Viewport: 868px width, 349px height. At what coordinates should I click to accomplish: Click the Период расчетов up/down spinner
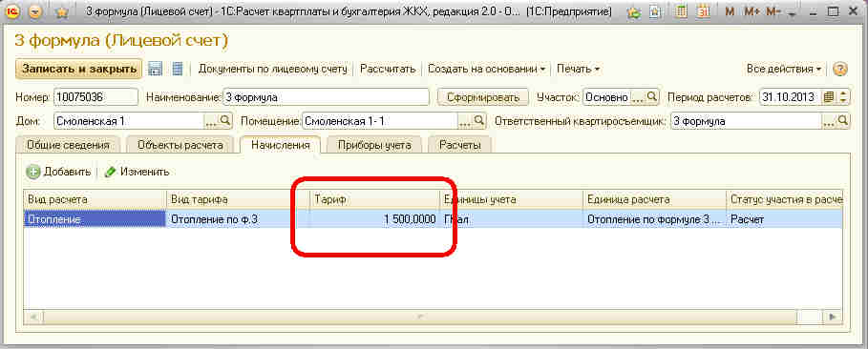843,97
